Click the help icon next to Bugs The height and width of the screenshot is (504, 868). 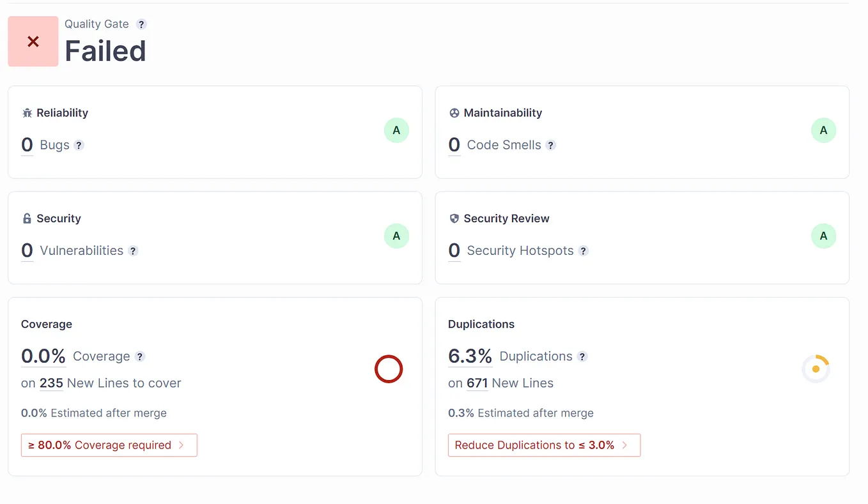[79, 145]
